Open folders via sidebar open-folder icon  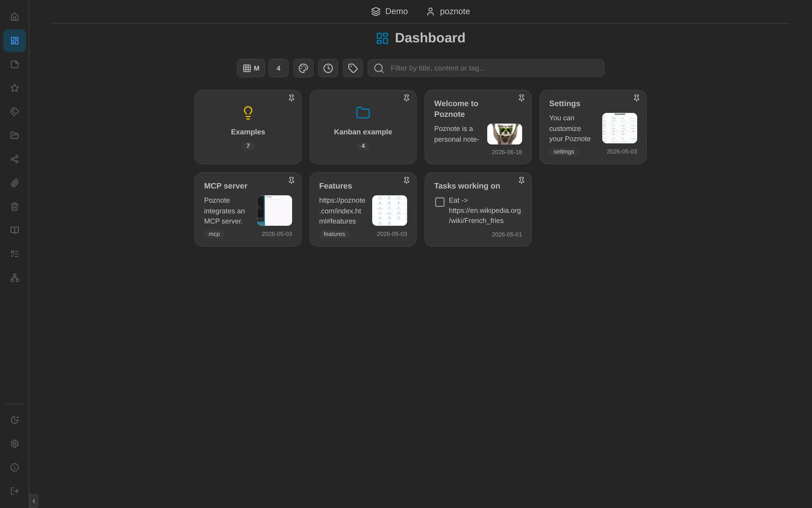pyautogui.click(x=15, y=135)
